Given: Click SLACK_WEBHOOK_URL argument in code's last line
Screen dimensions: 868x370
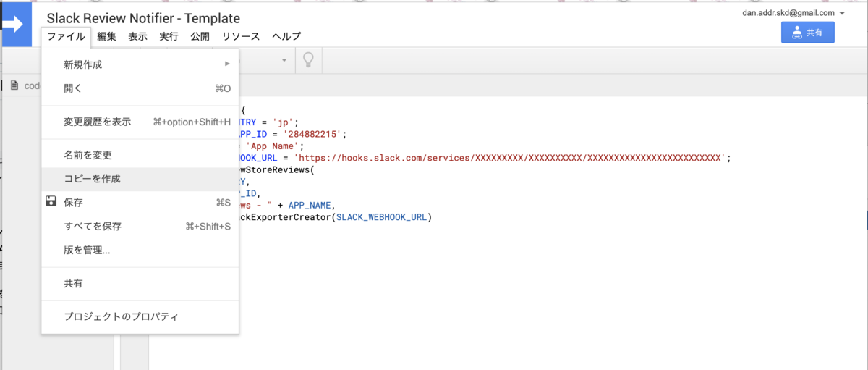Looking at the screenshot, I should pyautogui.click(x=381, y=216).
